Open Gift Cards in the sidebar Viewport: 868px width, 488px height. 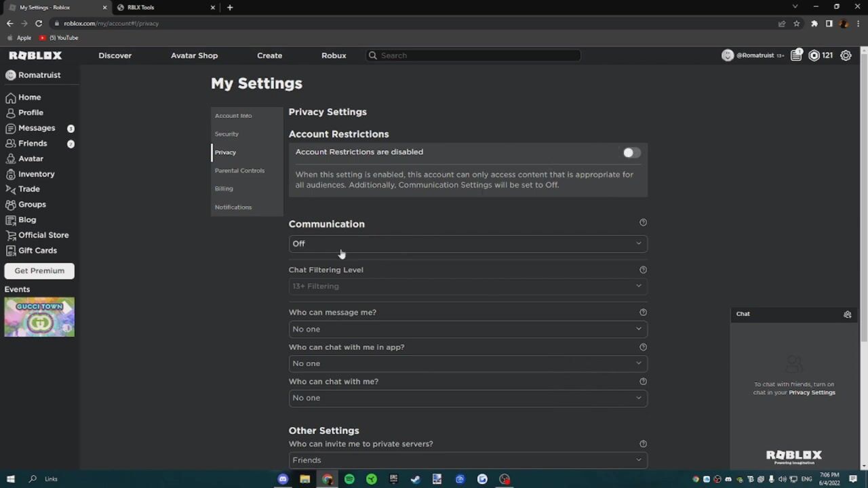(x=31, y=251)
